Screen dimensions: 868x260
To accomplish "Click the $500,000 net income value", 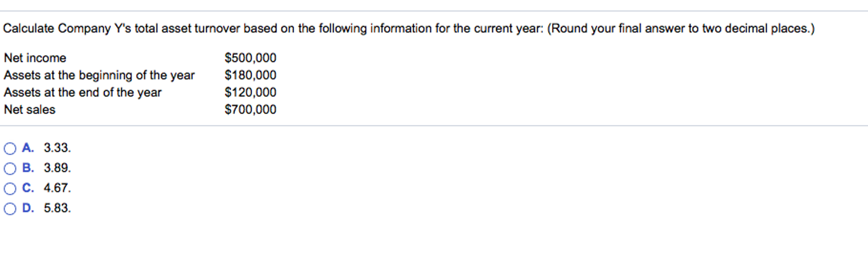I will (x=250, y=58).
